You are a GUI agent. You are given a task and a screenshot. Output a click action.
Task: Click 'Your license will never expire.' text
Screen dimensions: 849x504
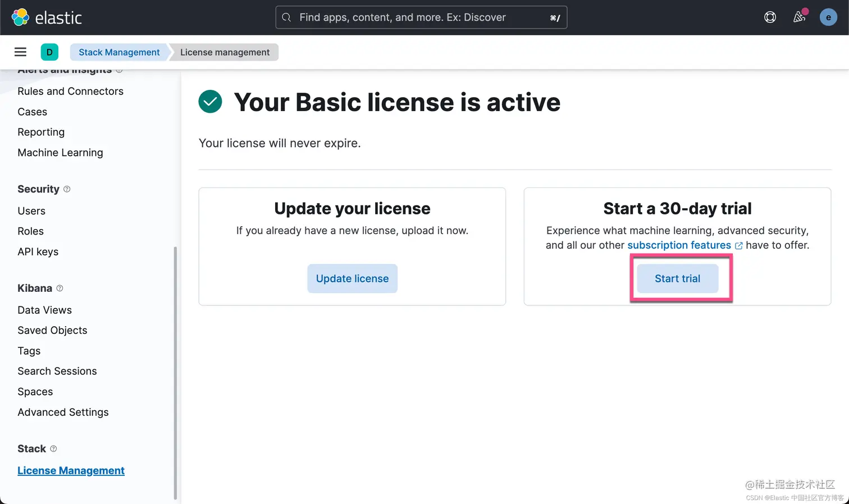pos(280,143)
